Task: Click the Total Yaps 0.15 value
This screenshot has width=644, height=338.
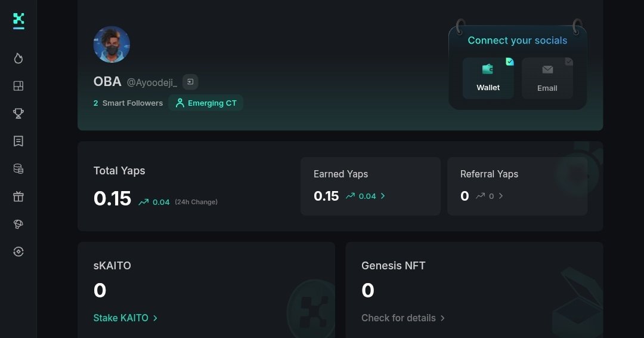Action: pyautogui.click(x=112, y=199)
